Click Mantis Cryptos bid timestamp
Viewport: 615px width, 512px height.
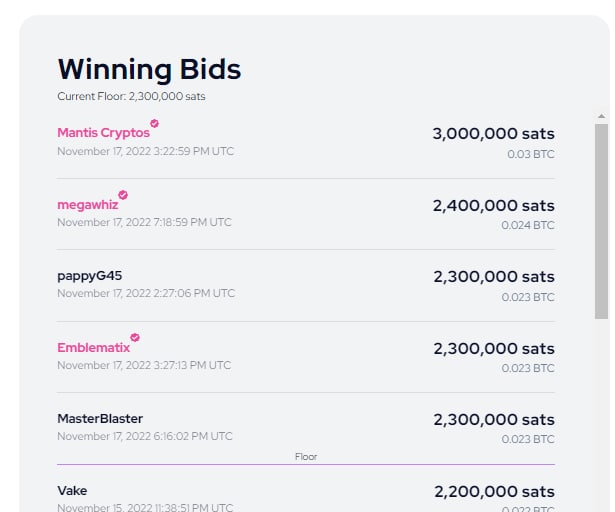point(146,151)
